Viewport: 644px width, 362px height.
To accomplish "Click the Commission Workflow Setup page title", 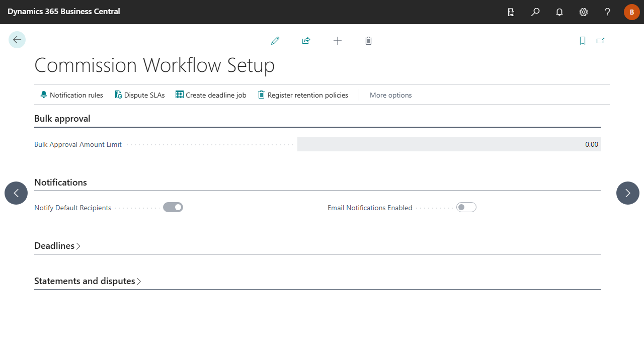I will pyautogui.click(x=154, y=65).
